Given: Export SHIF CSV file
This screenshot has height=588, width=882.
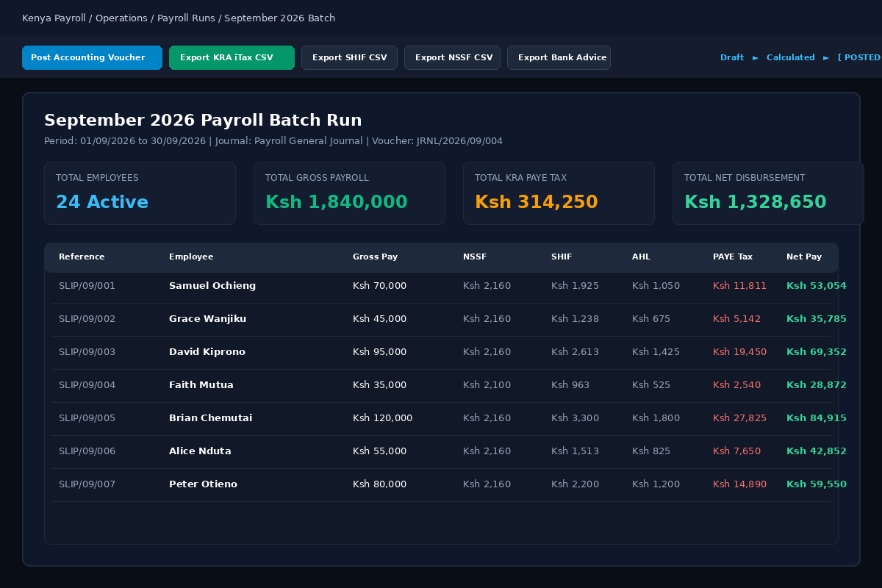Looking at the screenshot, I should point(349,57).
